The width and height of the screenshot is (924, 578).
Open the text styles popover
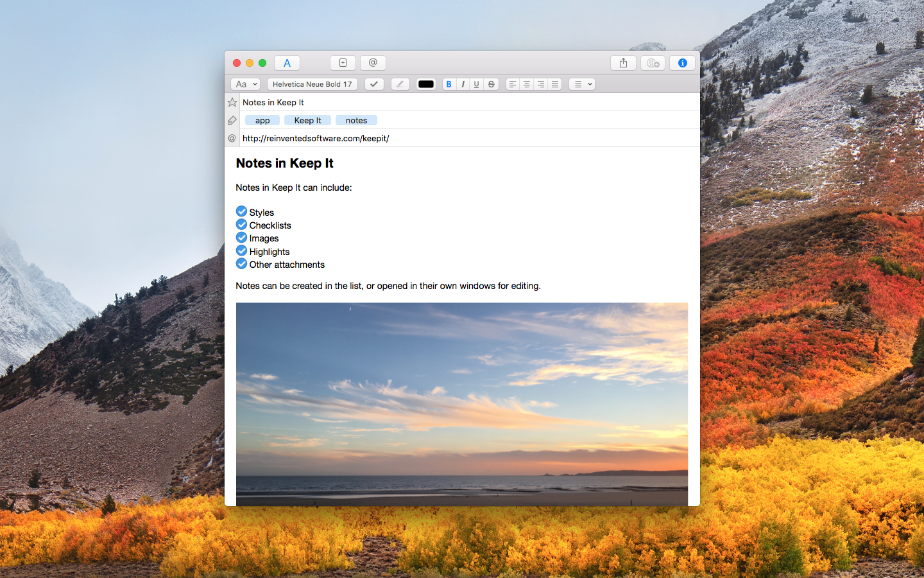[x=287, y=62]
